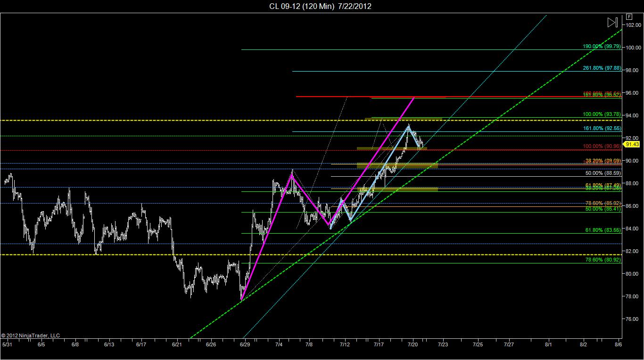Click the 7/12 date on the time axis
The width and height of the screenshot is (644, 360).
coord(345,344)
